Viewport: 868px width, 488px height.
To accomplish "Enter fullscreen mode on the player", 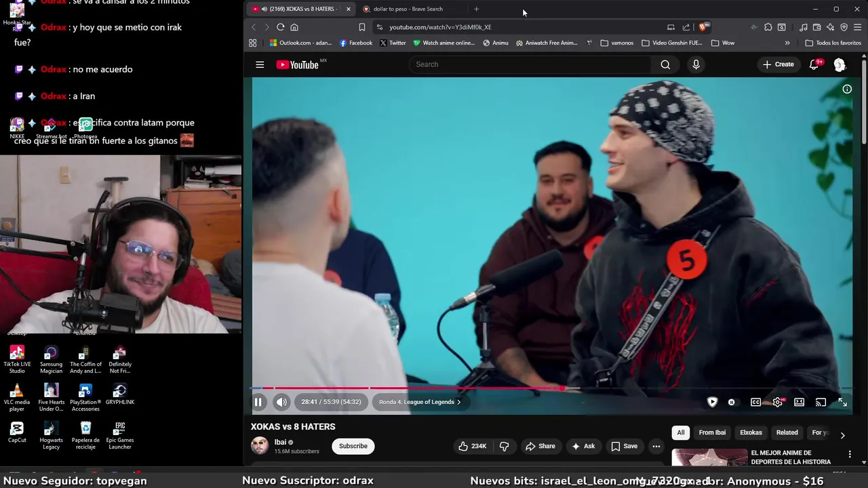I will click(x=842, y=402).
